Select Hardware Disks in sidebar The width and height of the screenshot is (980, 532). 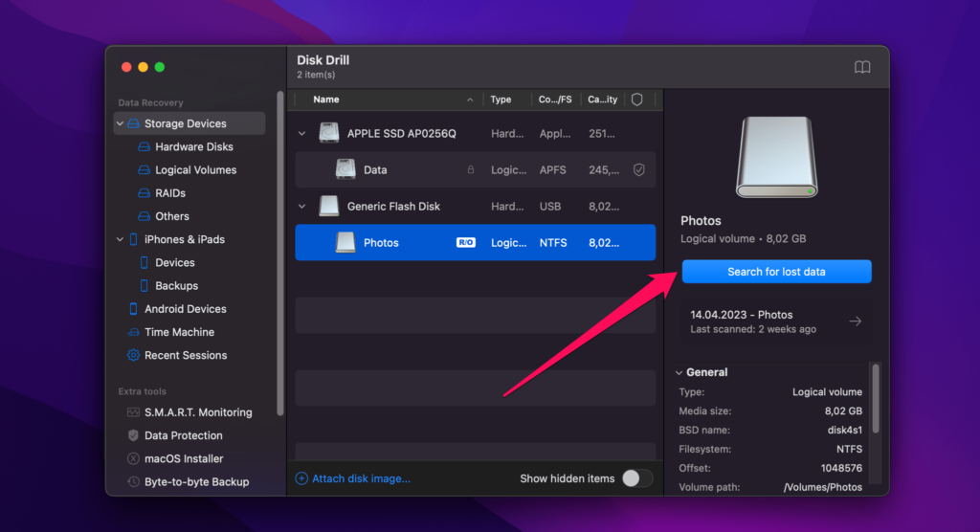(x=193, y=146)
